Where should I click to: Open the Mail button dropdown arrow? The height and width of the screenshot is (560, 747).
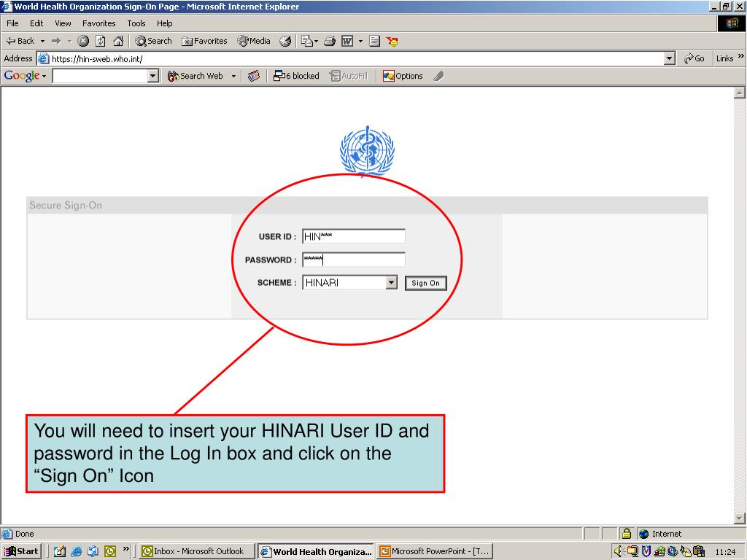pos(316,41)
